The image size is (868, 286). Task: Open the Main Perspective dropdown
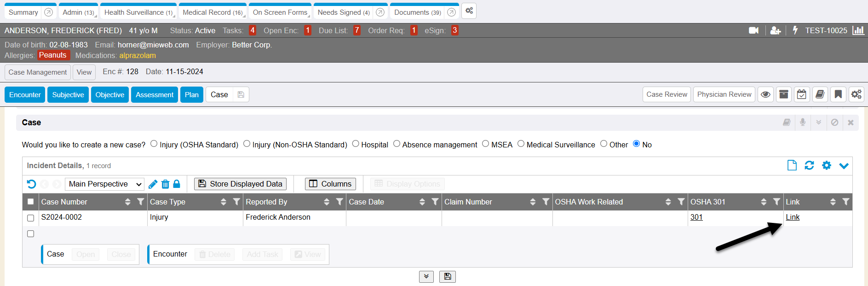[x=104, y=184]
